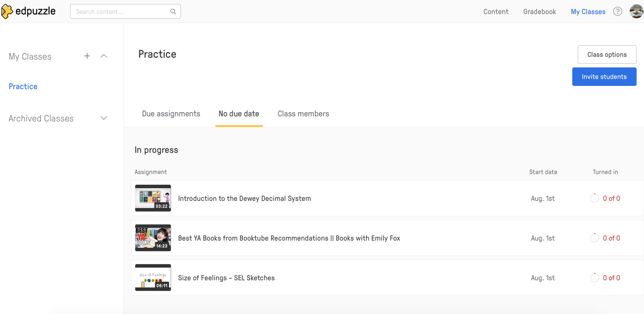This screenshot has height=314, width=644.
Task: Click the Search content input field
Action: pyautogui.click(x=121, y=12)
